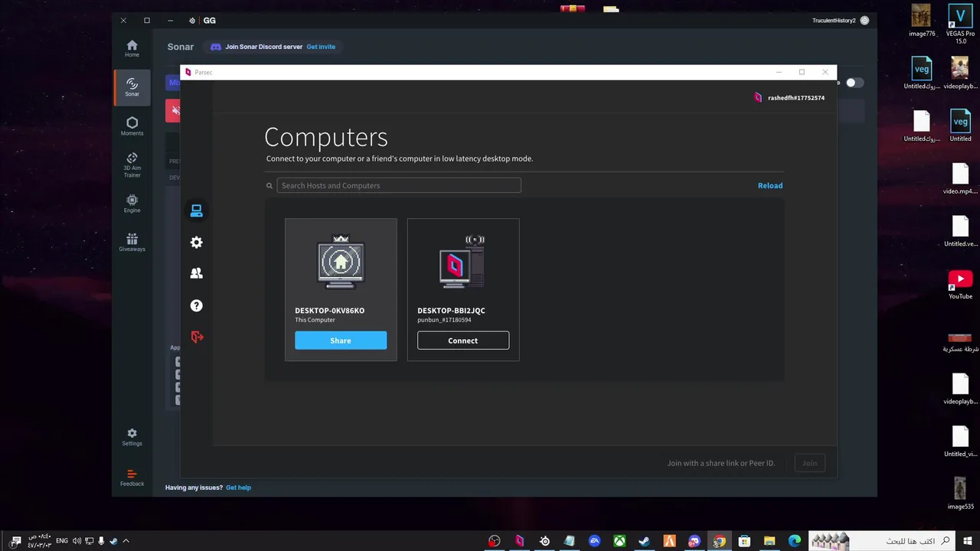Open EA app from the taskbar
Viewport: 980px width, 551px height.
[x=594, y=541]
